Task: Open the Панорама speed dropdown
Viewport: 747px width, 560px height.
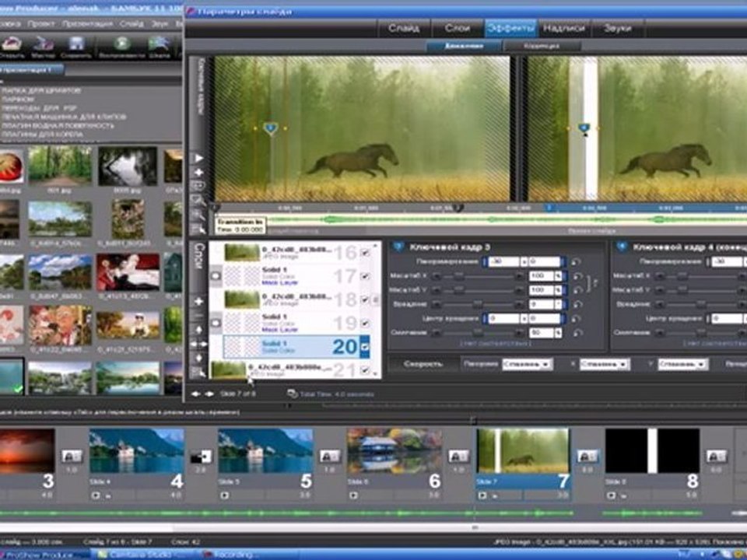Action: pos(528,364)
